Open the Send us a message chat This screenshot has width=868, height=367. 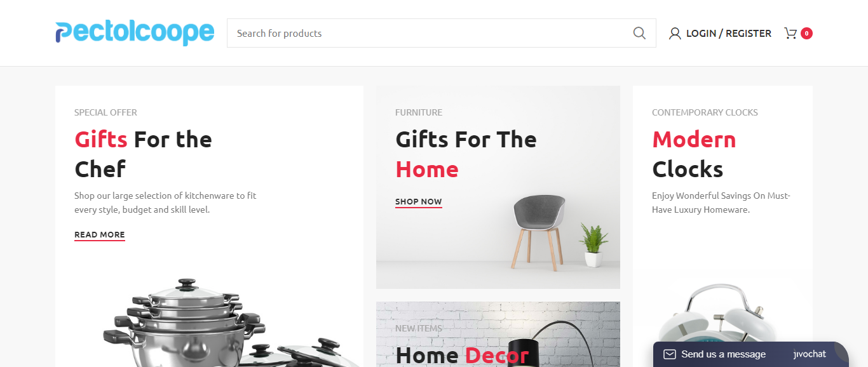(723, 354)
